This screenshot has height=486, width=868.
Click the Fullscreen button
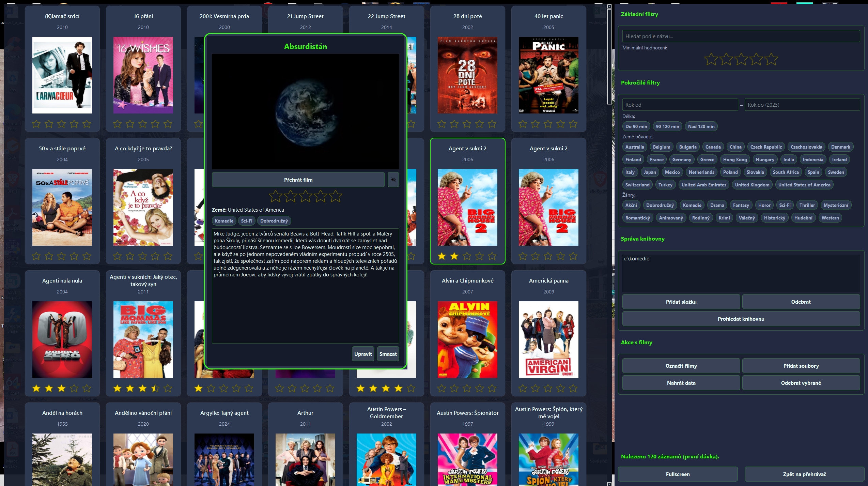tap(678, 474)
